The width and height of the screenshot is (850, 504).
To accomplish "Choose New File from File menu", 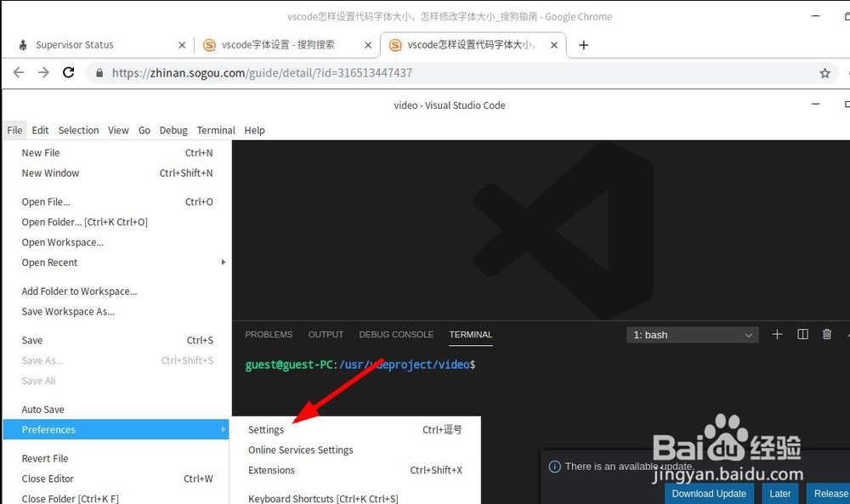I will [x=117, y=153].
